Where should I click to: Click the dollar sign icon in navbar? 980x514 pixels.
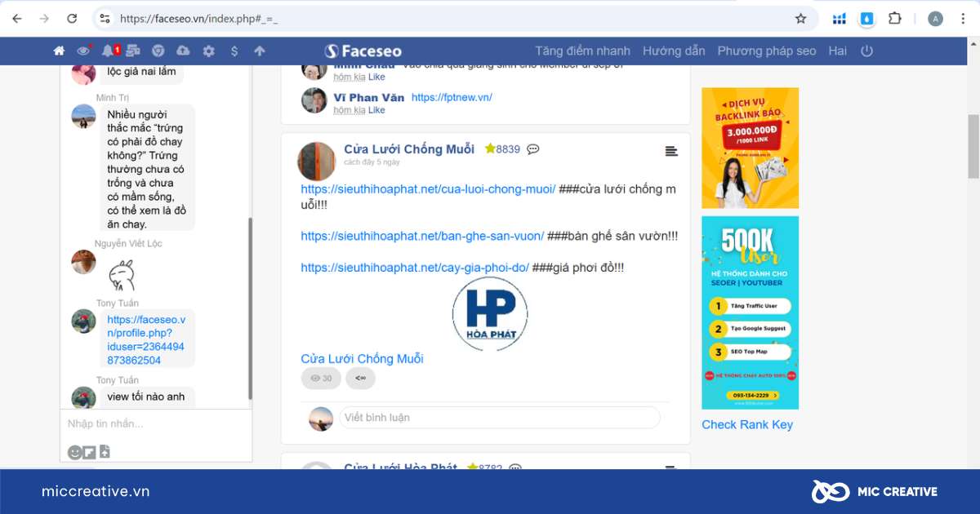(234, 51)
